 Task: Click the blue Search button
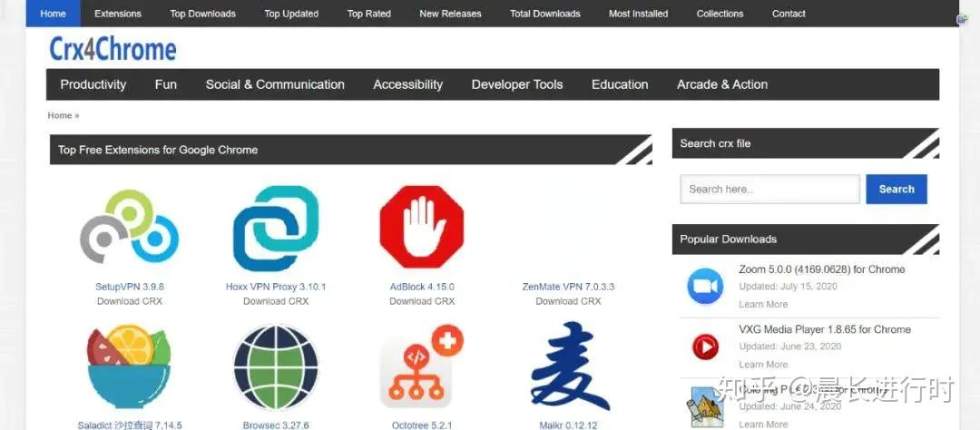click(x=897, y=189)
